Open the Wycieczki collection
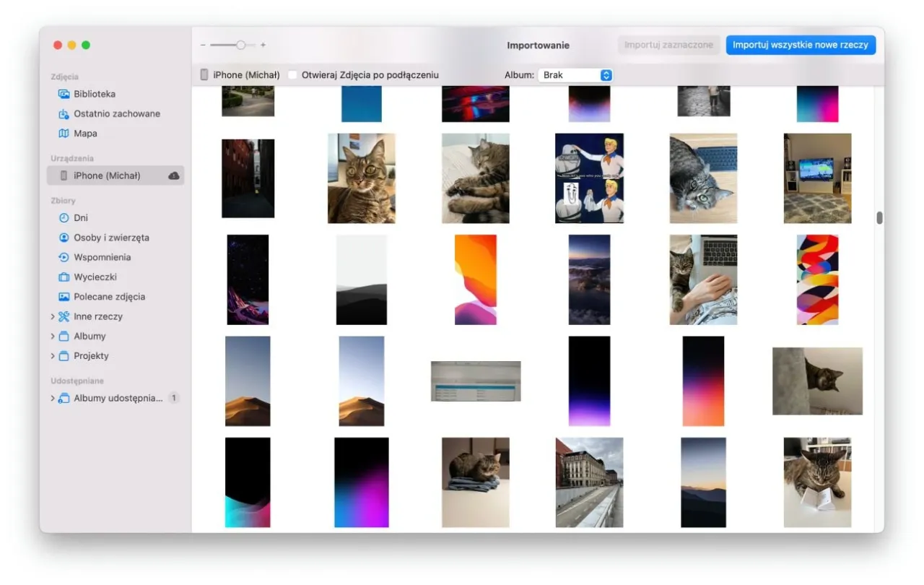This screenshot has height=585, width=924. tap(93, 277)
